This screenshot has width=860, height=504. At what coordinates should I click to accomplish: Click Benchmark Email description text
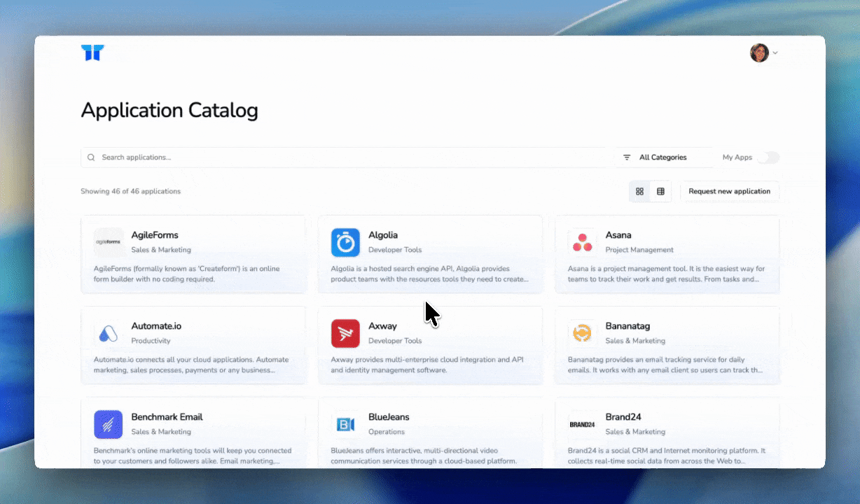pyautogui.click(x=193, y=456)
